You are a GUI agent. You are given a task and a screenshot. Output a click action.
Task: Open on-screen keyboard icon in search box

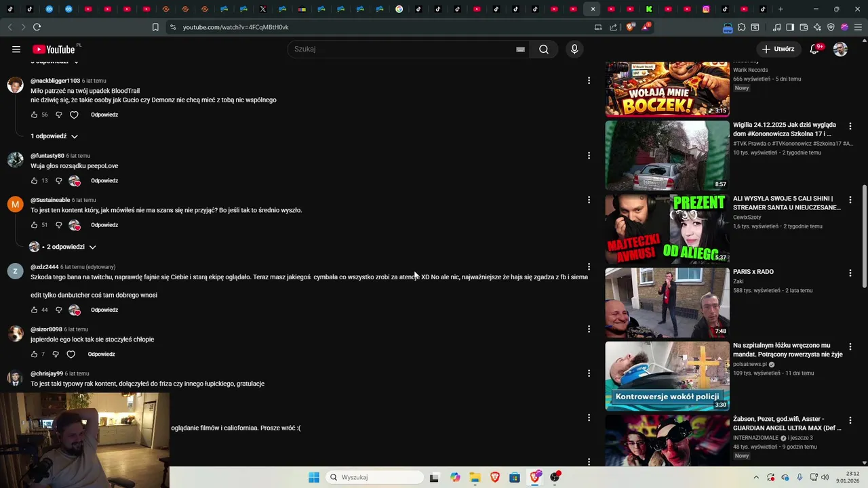point(520,49)
